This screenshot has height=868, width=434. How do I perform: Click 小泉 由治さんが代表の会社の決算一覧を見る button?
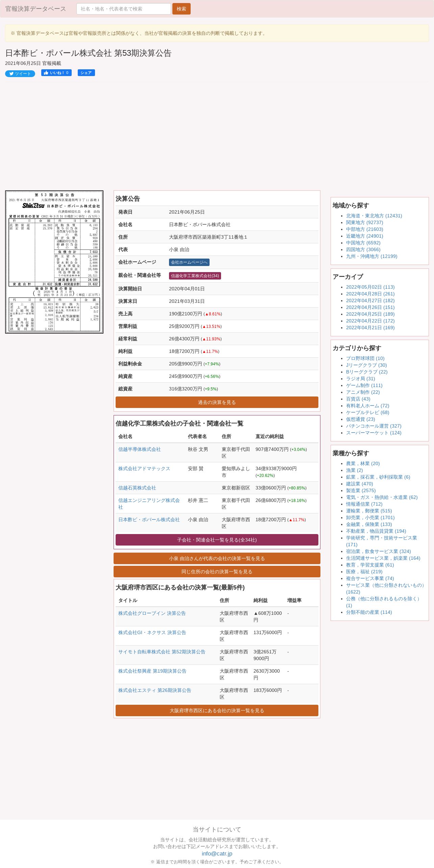pyautogui.click(x=217, y=558)
